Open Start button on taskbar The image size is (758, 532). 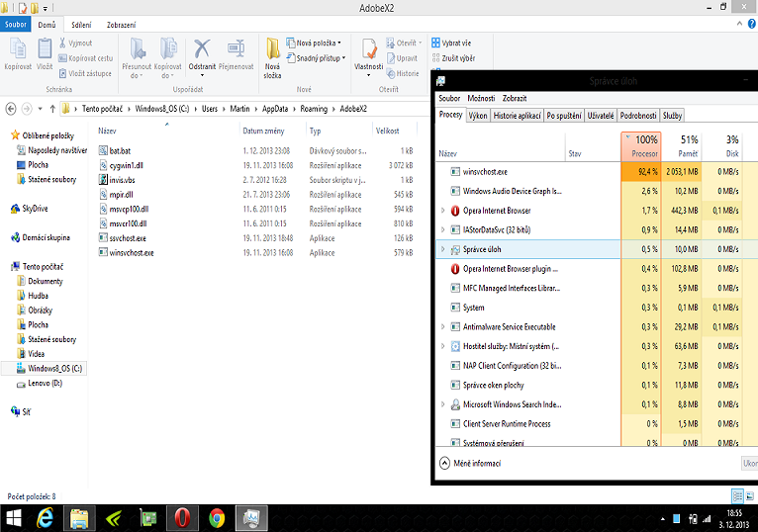[14, 518]
